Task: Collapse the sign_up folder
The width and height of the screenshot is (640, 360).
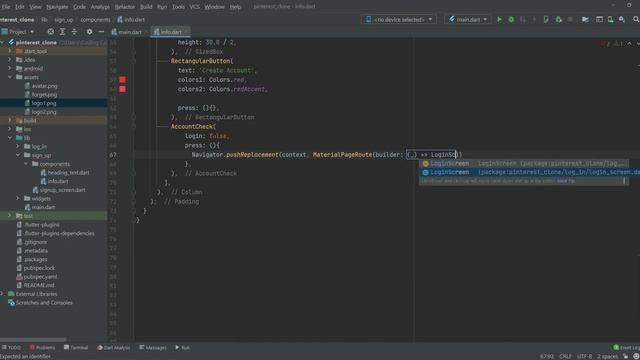Action: pos(18,155)
